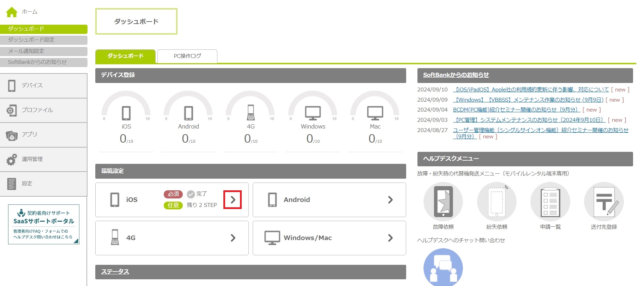Select メール通知設定 in the side menu
The image size is (644, 286).
click(43, 51)
